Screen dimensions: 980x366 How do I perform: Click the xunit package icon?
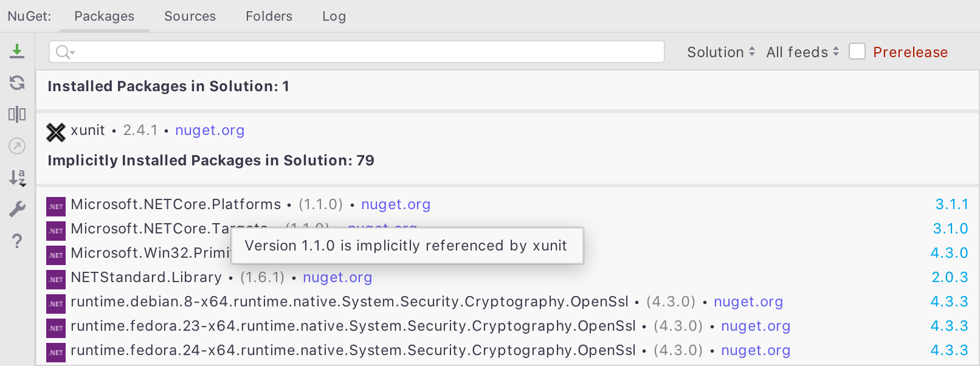click(56, 132)
